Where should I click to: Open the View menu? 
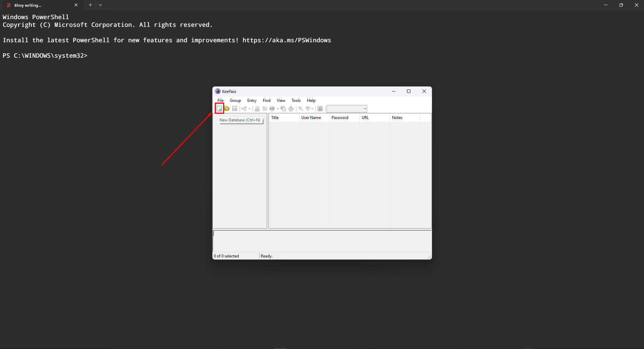(x=281, y=101)
